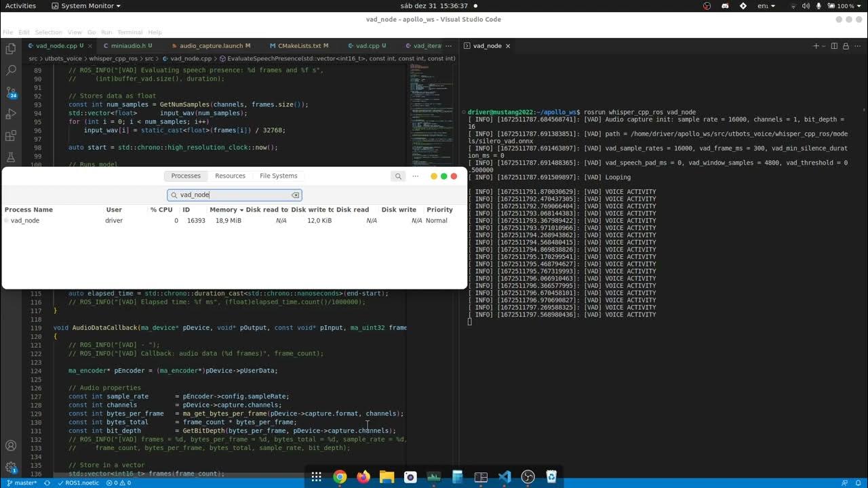The height and width of the screenshot is (488, 868).
Task: Open the vad.cpp editor tab
Action: click(368, 46)
